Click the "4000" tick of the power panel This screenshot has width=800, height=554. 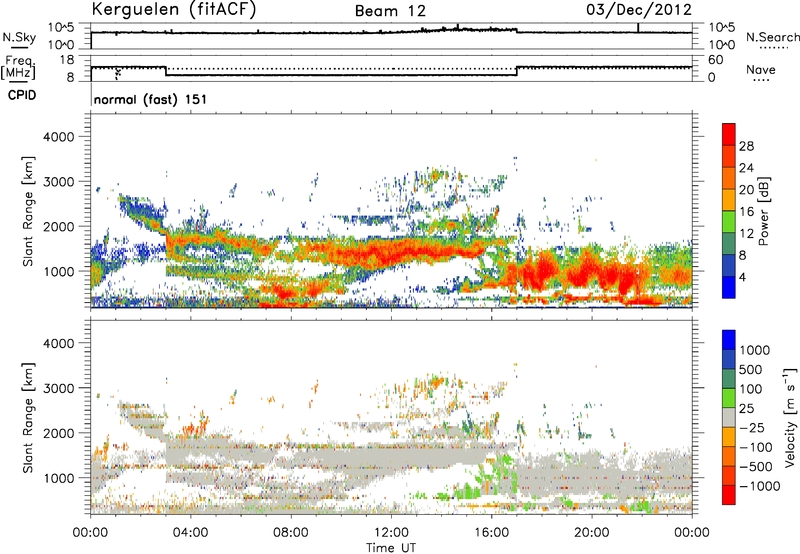[x=58, y=137]
